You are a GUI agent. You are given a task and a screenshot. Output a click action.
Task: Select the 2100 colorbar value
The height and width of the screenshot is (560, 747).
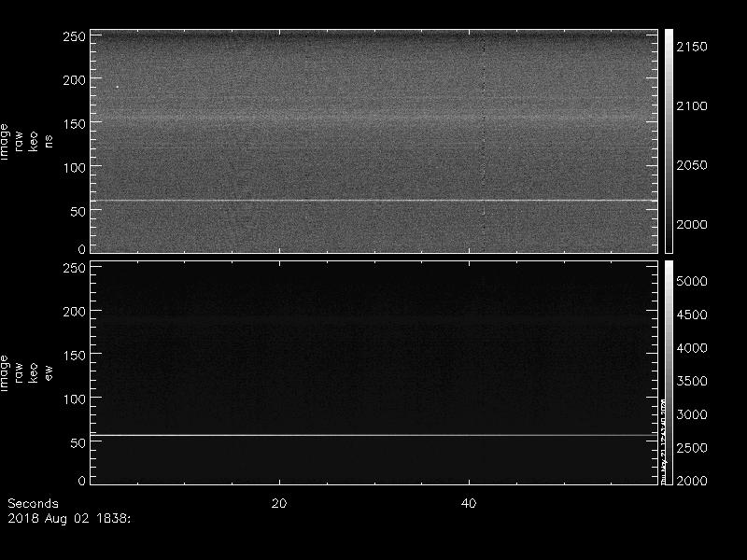pos(692,105)
